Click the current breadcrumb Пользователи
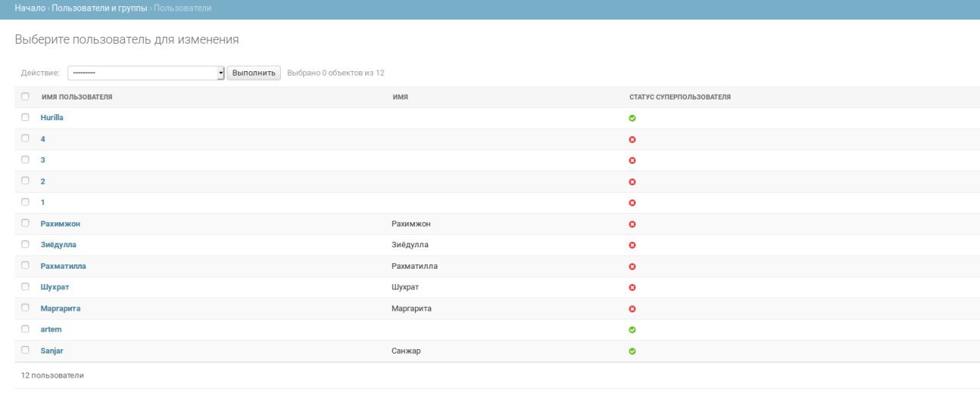This screenshot has height=405, width=980. pyautogui.click(x=183, y=8)
